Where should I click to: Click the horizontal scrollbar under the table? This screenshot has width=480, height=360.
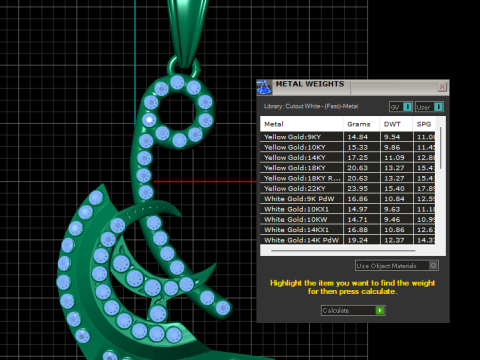click(x=343, y=250)
